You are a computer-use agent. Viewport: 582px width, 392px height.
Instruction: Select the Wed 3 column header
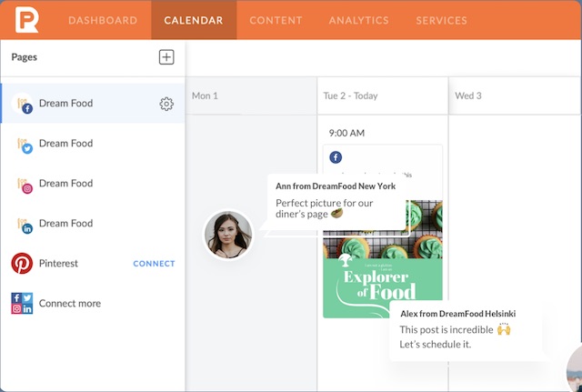click(x=516, y=95)
